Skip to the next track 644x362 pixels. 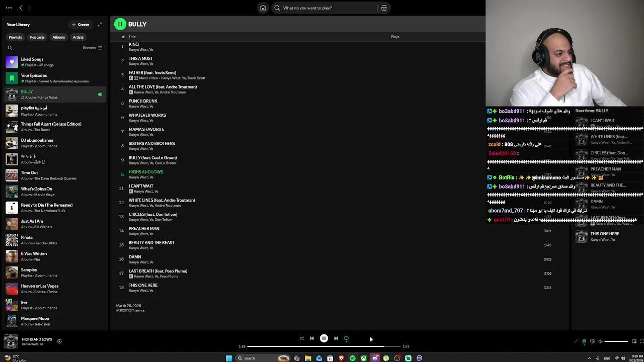[336, 338]
